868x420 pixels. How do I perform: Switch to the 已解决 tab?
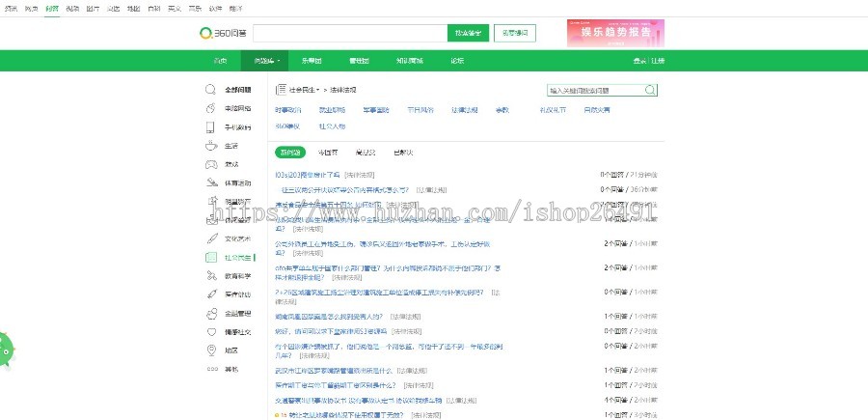403,153
